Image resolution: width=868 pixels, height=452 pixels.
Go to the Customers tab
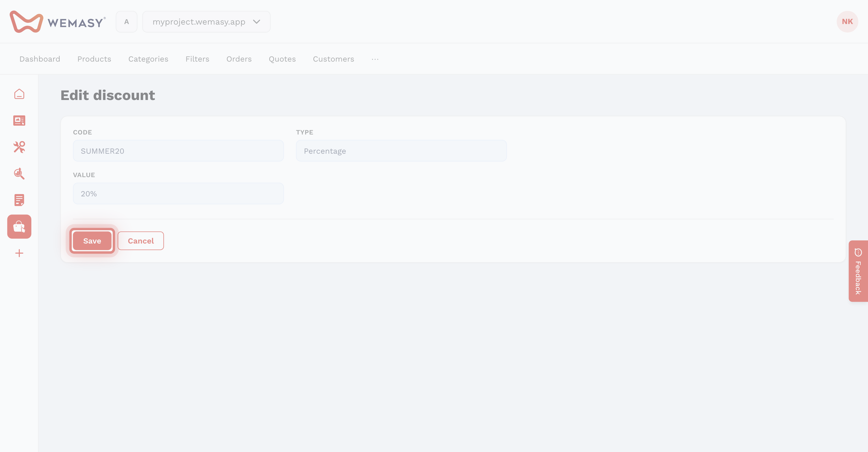[x=334, y=59]
